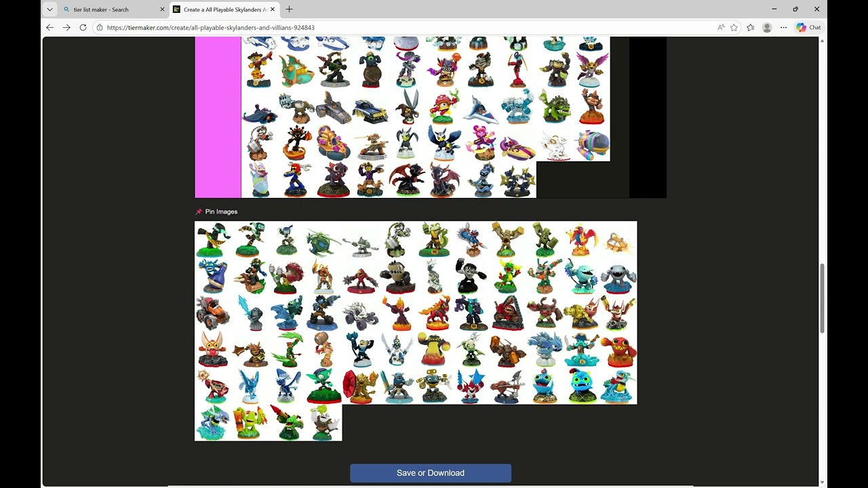Pick the Whisper Elf on grassy base

323,386
